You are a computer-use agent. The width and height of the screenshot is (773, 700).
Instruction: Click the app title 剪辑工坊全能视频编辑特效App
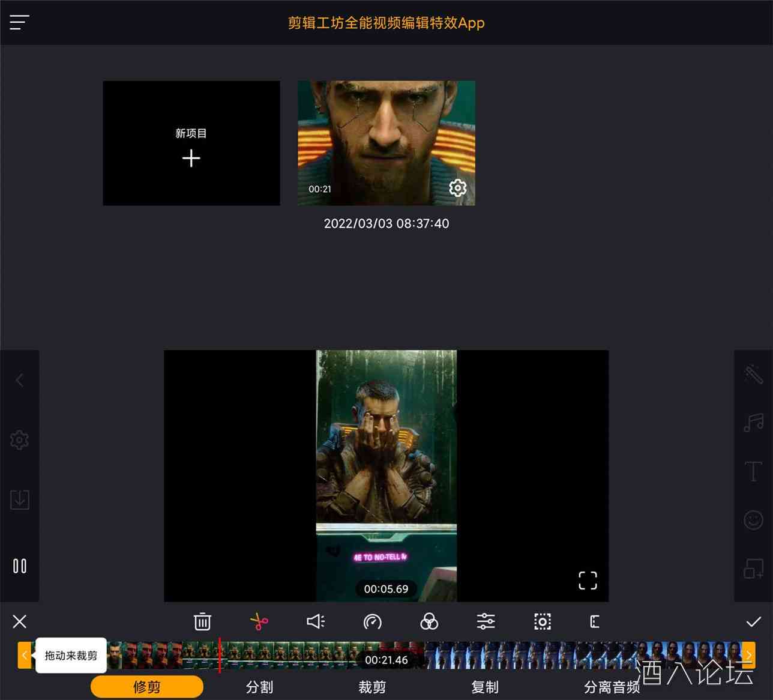tap(386, 23)
